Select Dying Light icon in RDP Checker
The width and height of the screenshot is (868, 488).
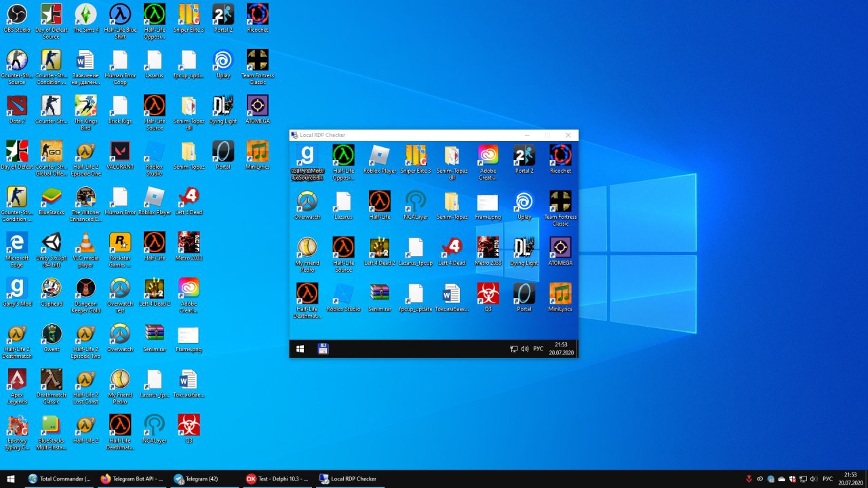point(524,251)
